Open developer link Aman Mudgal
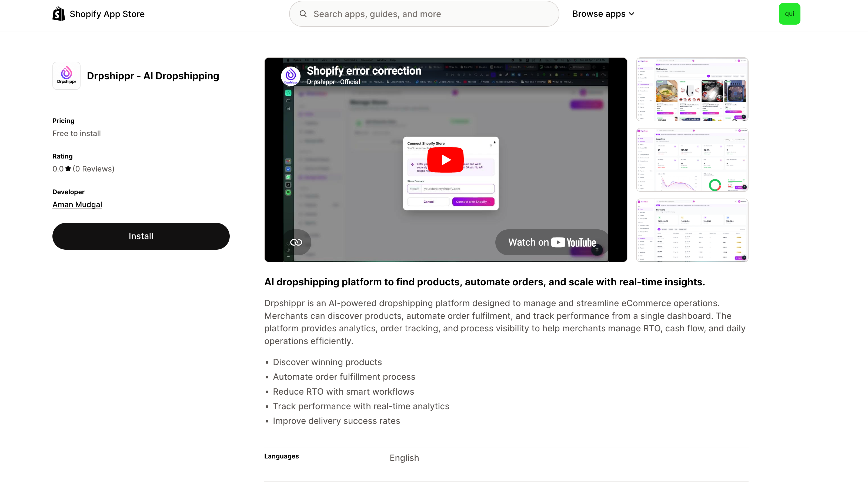The width and height of the screenshot is (868, 482). 77,204
